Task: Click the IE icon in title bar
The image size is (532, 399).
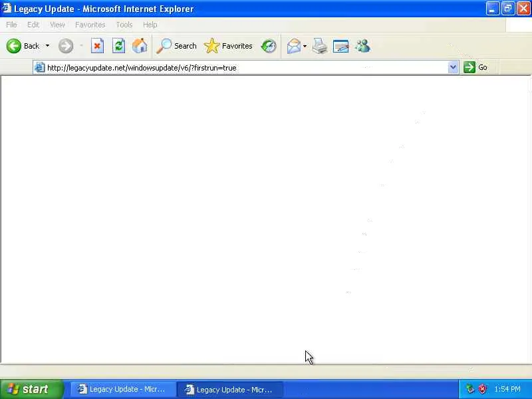Action: 7,8
